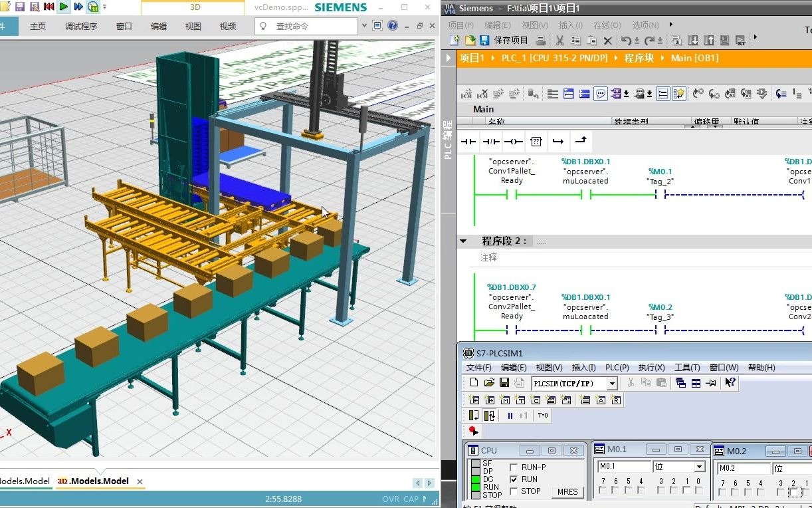Reset the simulation with the red rewind icon
Image resolution: width=812 pixels, height=508 pixels.
click(49, 7)
